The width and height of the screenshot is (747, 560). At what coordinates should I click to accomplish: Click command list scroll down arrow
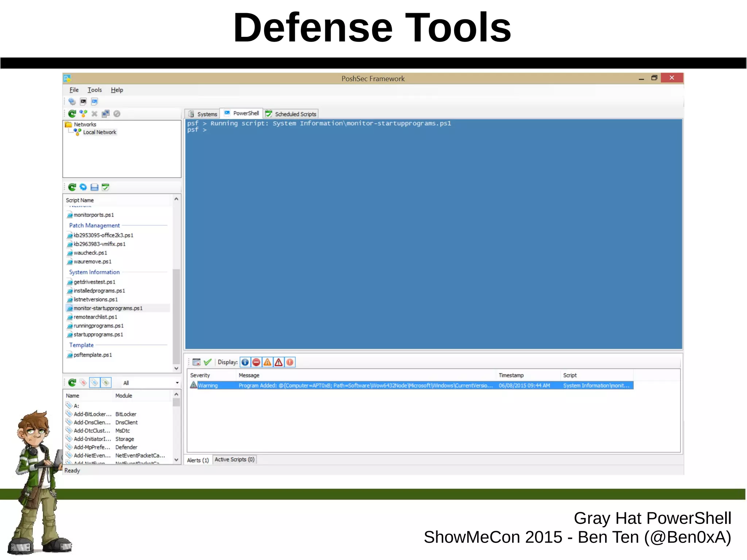click(x=176, y=460)
